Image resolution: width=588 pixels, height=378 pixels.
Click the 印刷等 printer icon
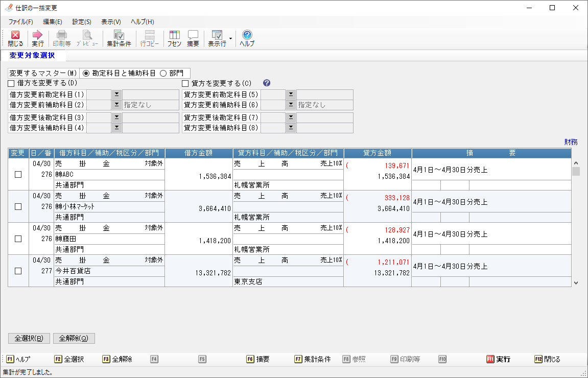click(62, 38)
